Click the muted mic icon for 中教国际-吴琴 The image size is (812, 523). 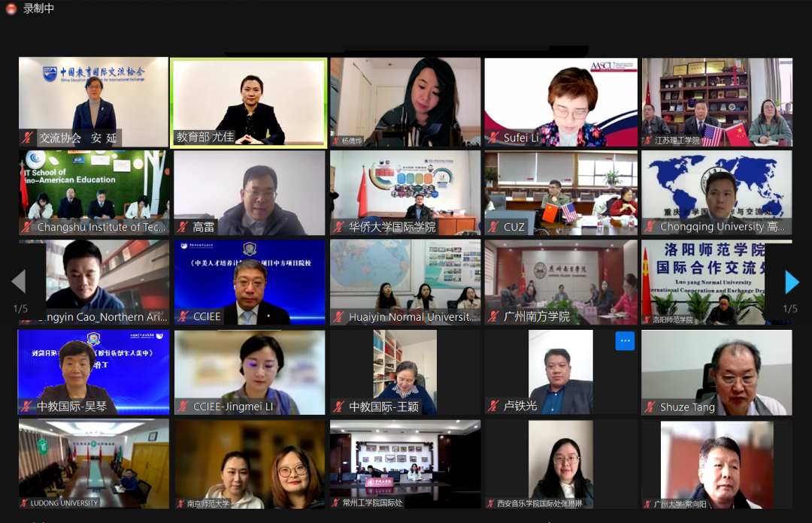(x=28, y=407)
